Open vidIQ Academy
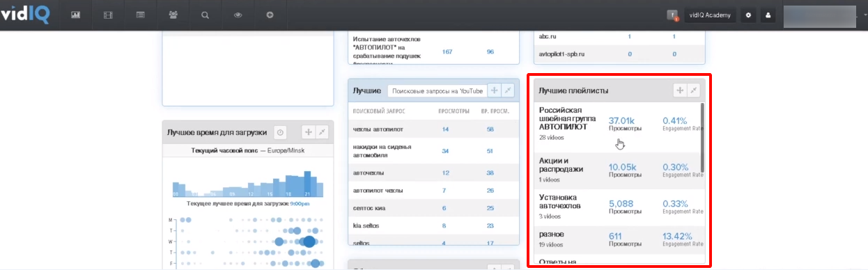The width and height of the screenshot is (868, 270). (710, 15)
